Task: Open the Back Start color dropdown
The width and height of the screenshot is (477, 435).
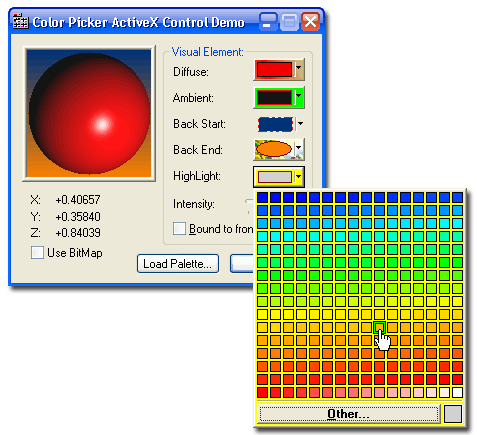Action: coord(300,124)
